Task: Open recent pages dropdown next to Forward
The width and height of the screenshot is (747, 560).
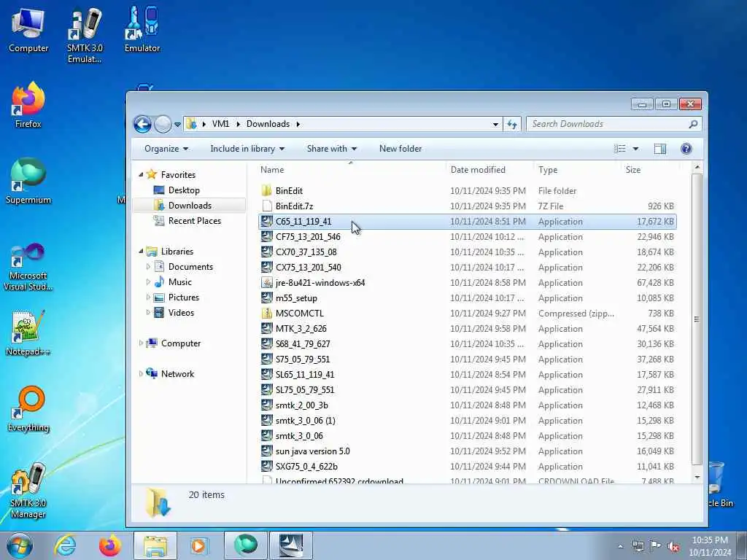Action: point(177,125)
